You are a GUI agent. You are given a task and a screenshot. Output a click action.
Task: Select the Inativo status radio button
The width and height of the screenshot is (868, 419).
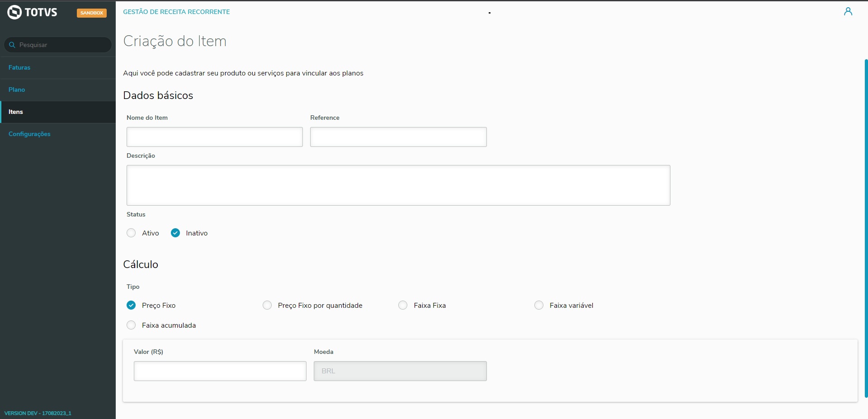click(x=175, y=233)
